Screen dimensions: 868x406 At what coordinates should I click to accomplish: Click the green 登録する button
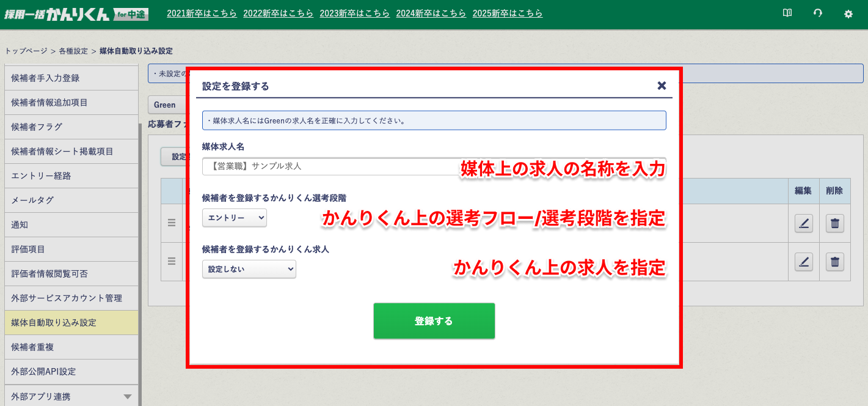click(x=434, y=320)
